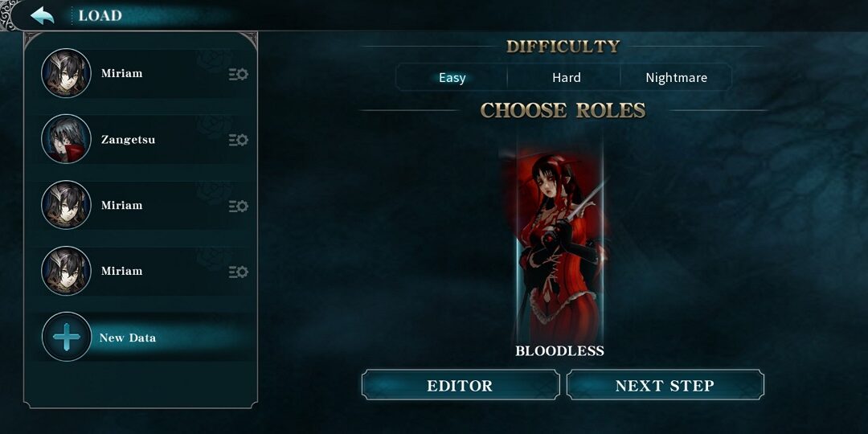This screenshot has height=434, width=868.
Task: Select Nightmare difficulty
Action: tap(676, 77)
